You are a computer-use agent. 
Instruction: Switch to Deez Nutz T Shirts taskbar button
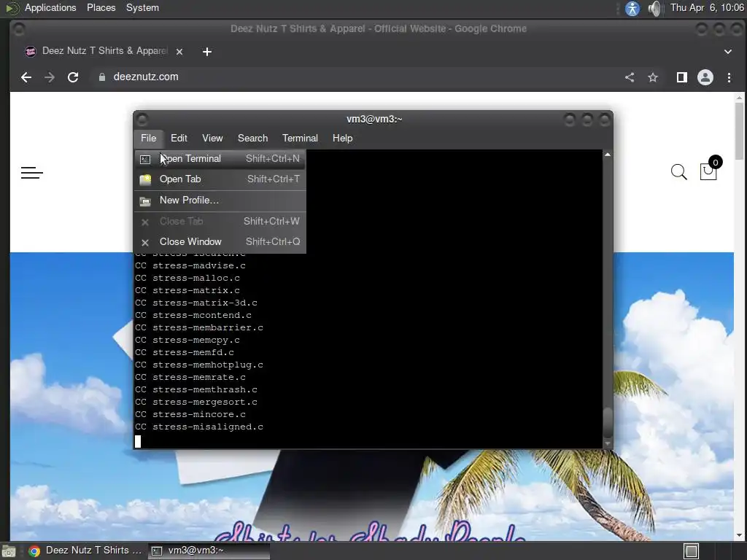tap(85, 551)
